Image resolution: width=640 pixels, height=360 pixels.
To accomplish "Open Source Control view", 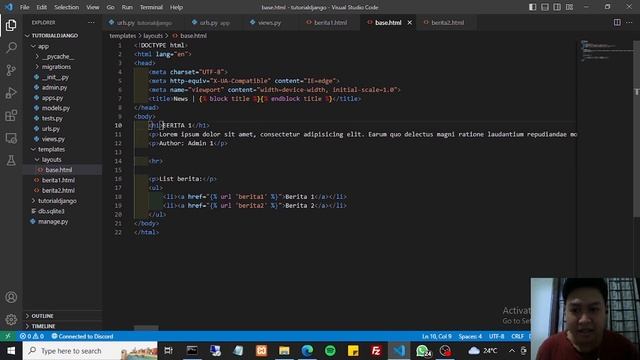I will 11,70.
